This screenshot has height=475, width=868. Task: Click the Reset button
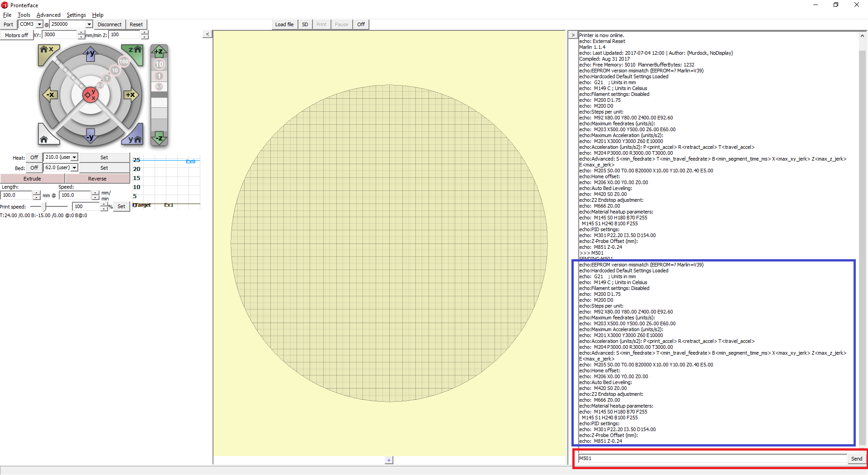pos(136,24)
